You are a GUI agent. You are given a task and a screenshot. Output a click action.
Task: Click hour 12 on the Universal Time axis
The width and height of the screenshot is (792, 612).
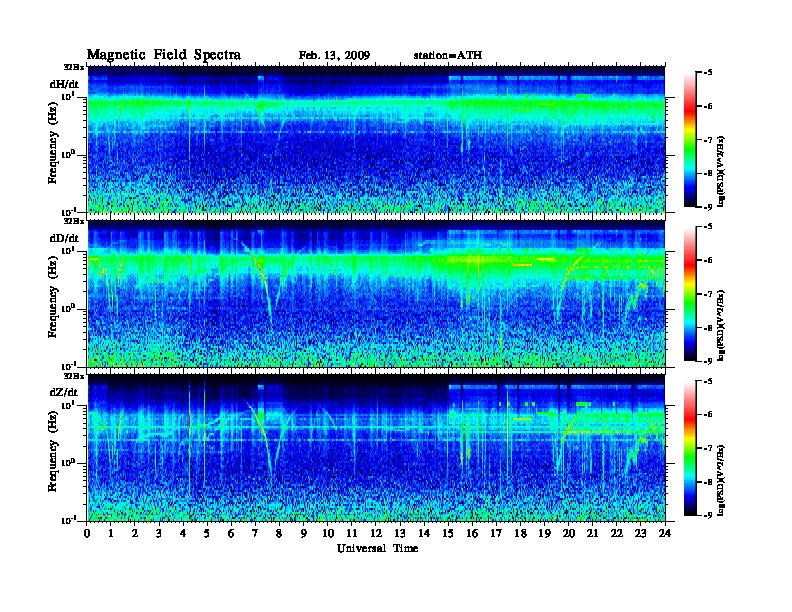[x=376, y=533]
